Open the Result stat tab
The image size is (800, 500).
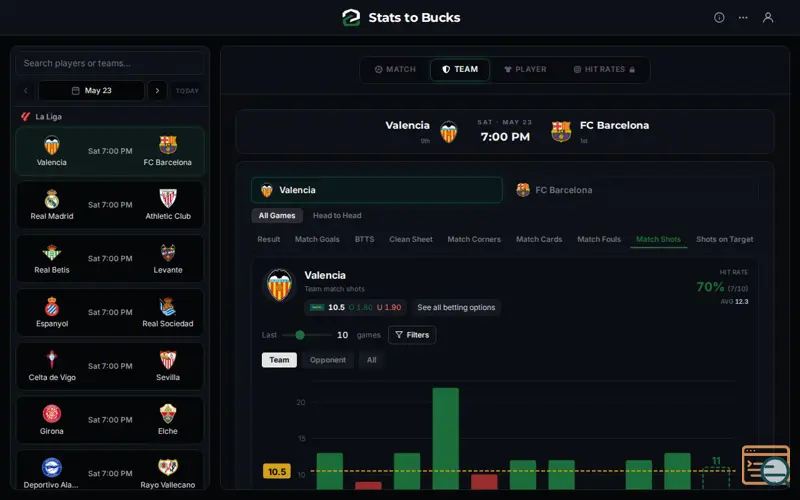[268, 239]
